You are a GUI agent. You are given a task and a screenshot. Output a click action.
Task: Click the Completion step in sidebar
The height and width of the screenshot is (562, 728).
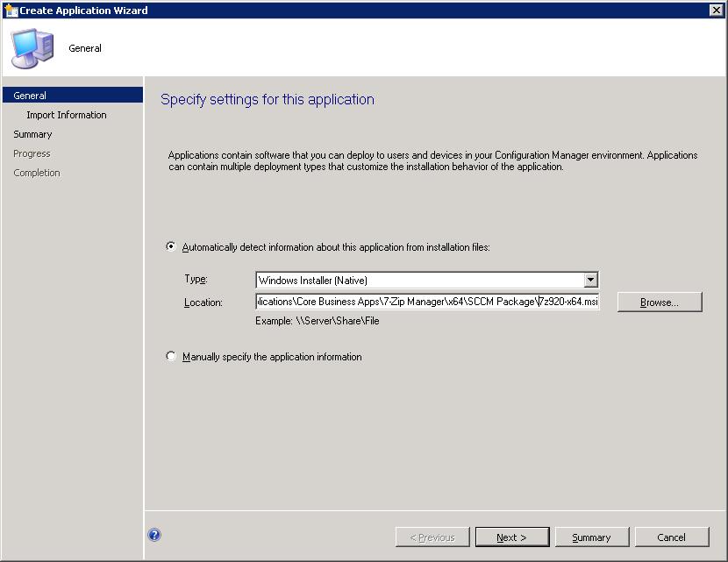pyautogui.click(x=37, y=173)
